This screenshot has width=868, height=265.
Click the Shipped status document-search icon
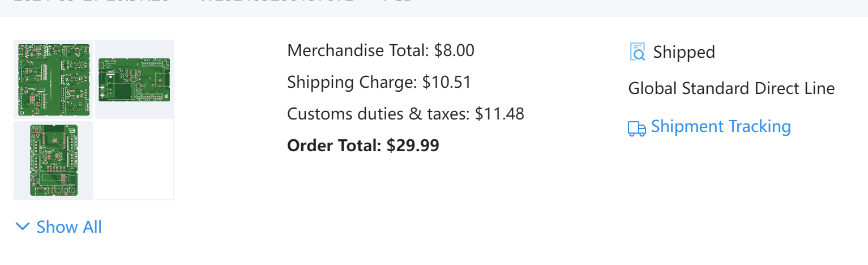[638, 52]
